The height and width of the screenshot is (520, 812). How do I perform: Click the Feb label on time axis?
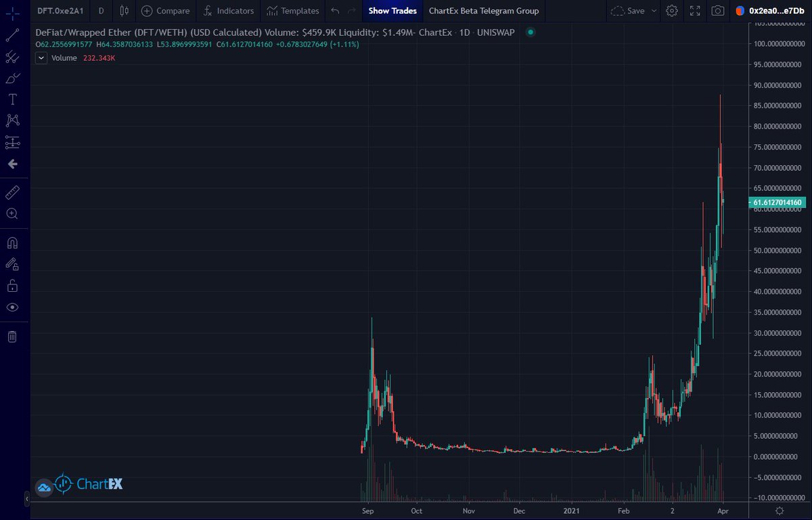(624, 511)
